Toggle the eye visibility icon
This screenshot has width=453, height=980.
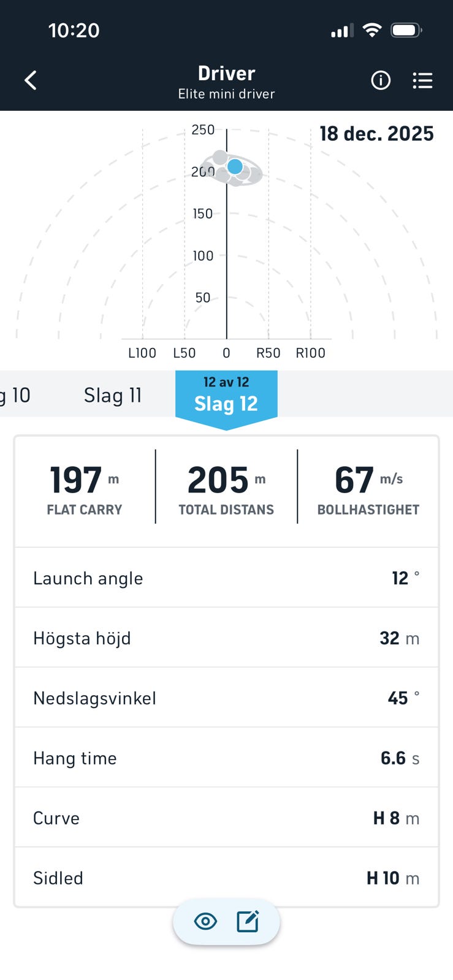205,921
